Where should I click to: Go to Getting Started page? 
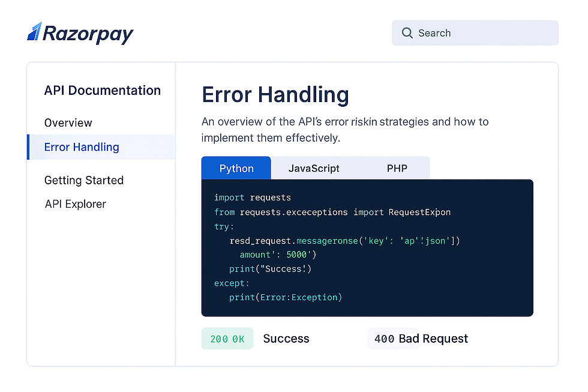click(x=84, y=181)
